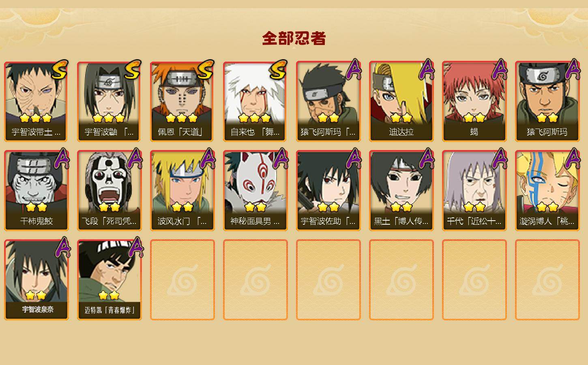
Task: Click the first empty ninja slot
Action: pos(182,280)
